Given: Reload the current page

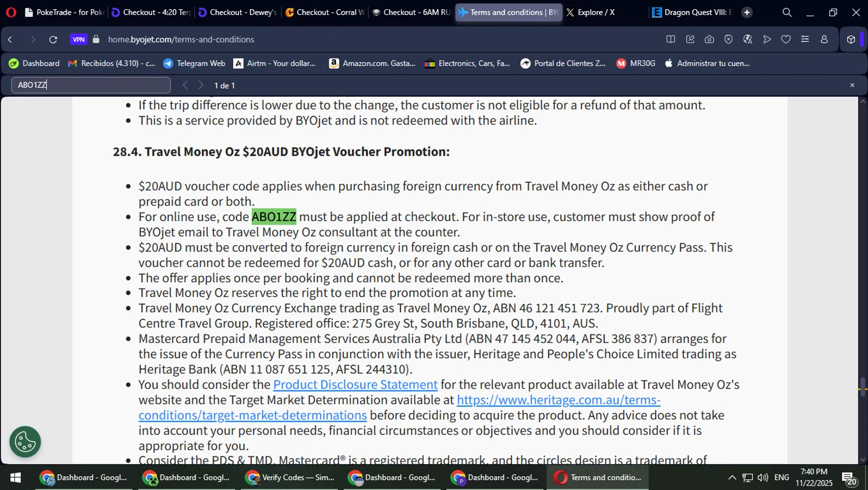Looking at the screenshot, I should pos(53,39).
